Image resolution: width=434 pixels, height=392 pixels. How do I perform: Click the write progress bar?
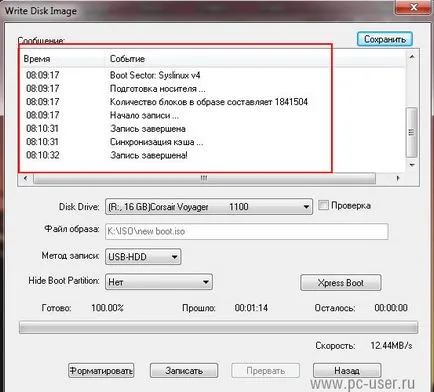218,327
